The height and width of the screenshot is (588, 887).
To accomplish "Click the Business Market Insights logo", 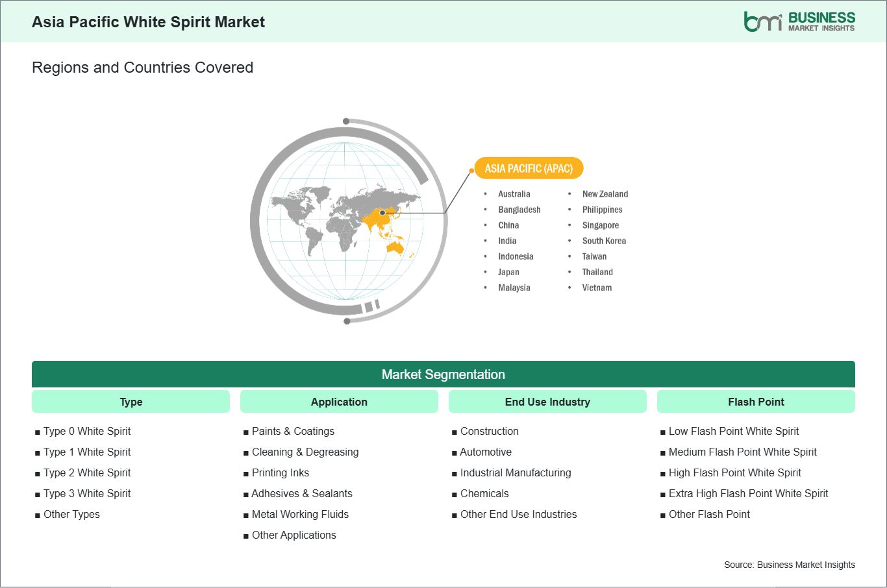I will (799, 21).
